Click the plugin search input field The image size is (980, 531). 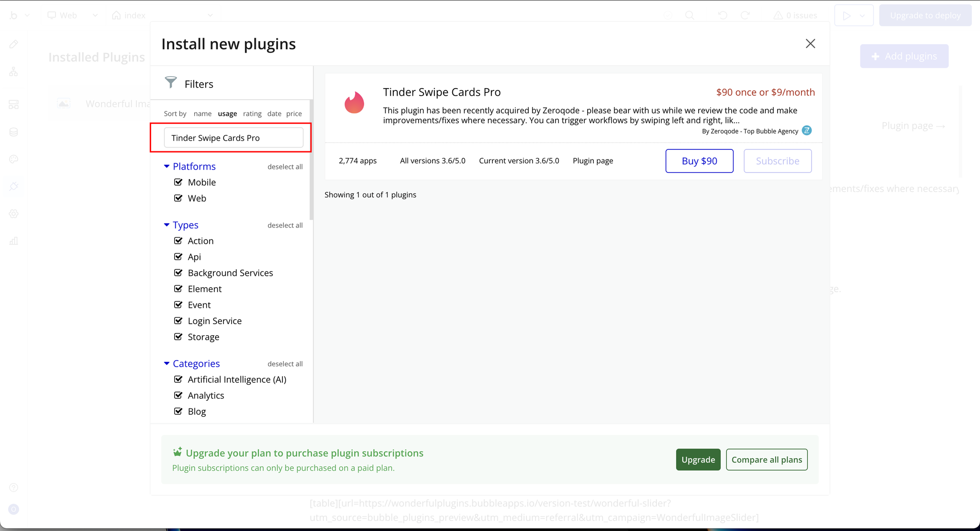[234, 138]
